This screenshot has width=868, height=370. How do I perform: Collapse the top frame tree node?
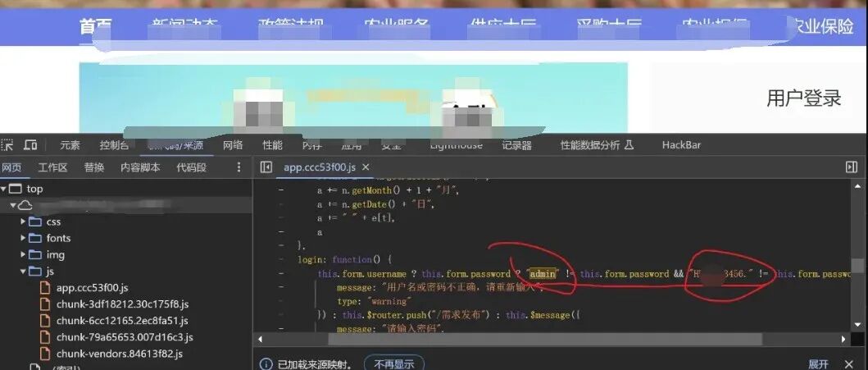click(x=4, y=189)
